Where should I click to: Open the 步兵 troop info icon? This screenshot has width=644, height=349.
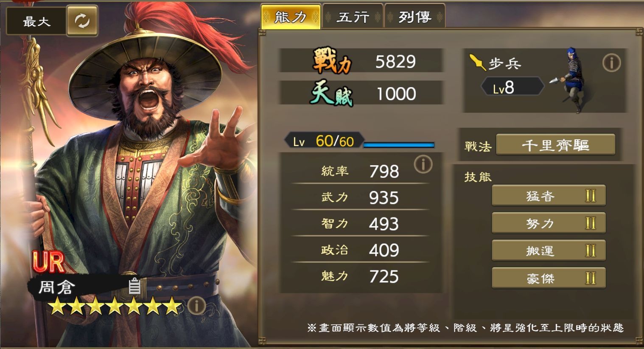click(x=611, y=63)
